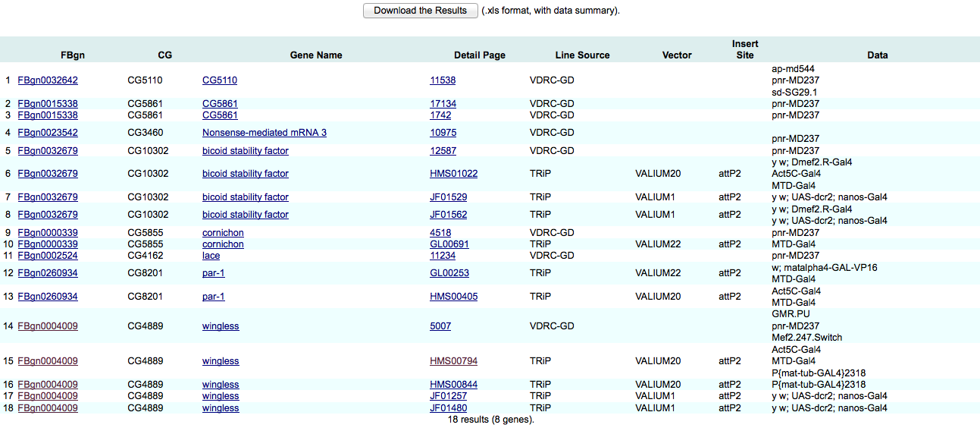Open par-1 gene link in row 12
Screen dimensions: 980x431
(x=214, y=273)
